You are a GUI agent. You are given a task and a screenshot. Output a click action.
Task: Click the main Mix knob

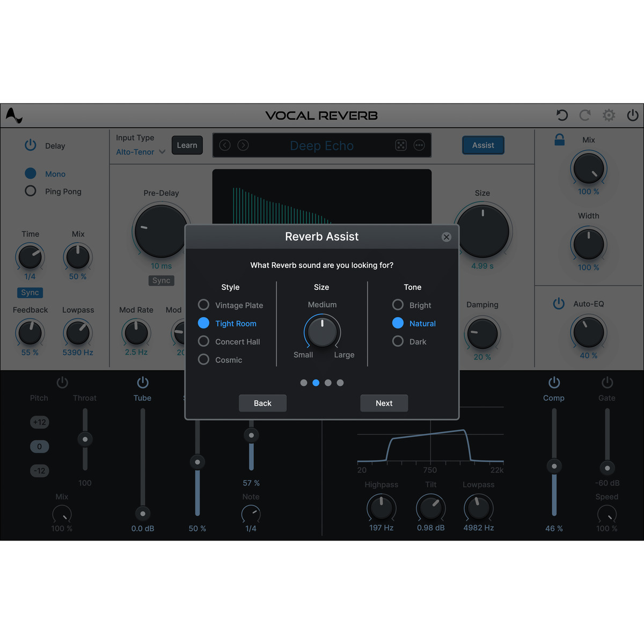pyautogui.click(x=589, y=168)
